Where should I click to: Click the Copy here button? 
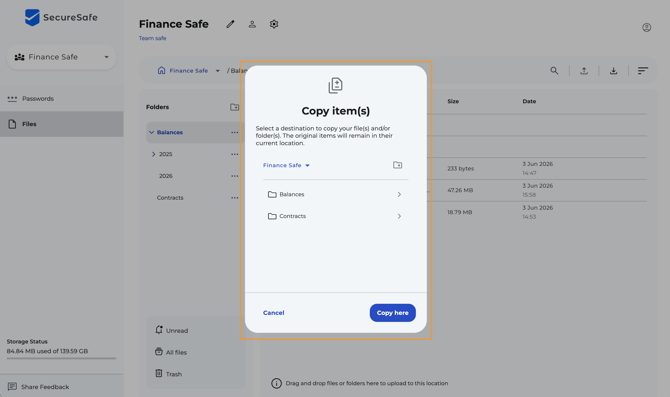(393, 313)
